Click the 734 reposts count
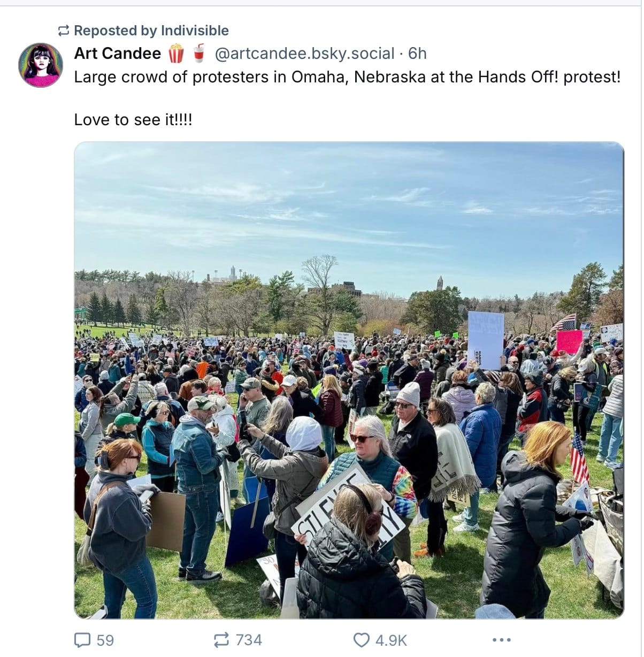644x657 pixels. coord(249,640)
